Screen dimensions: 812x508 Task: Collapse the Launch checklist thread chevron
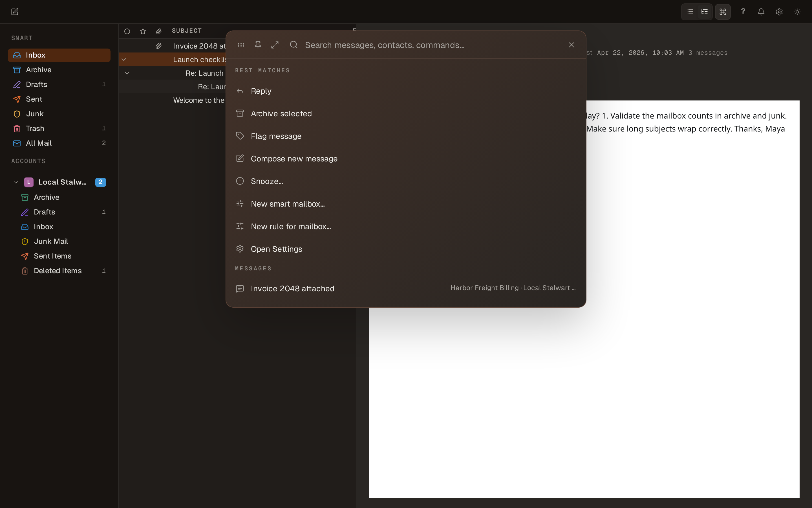124,60
